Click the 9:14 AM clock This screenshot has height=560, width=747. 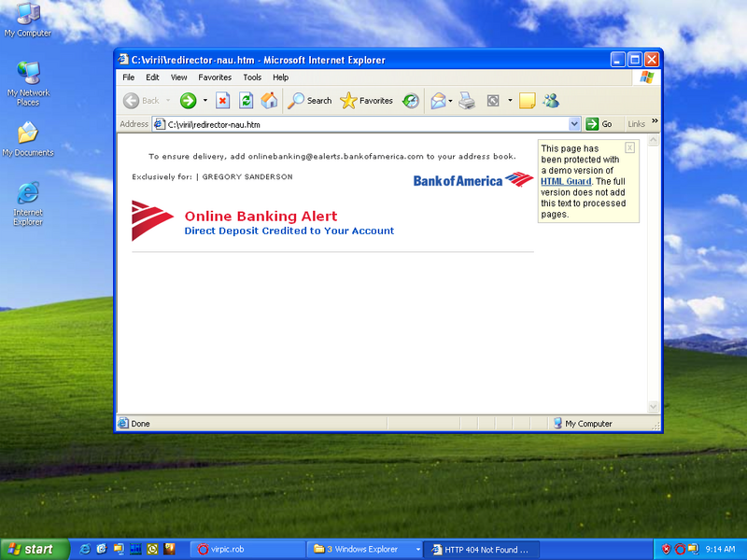pos(720,550)
